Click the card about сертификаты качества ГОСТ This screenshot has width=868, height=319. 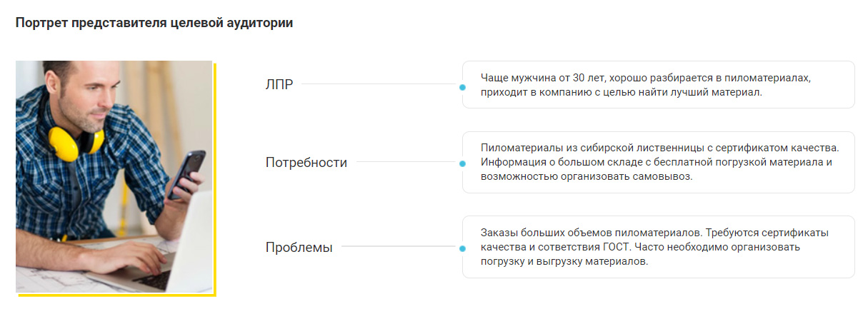click(x=658, y=247)
